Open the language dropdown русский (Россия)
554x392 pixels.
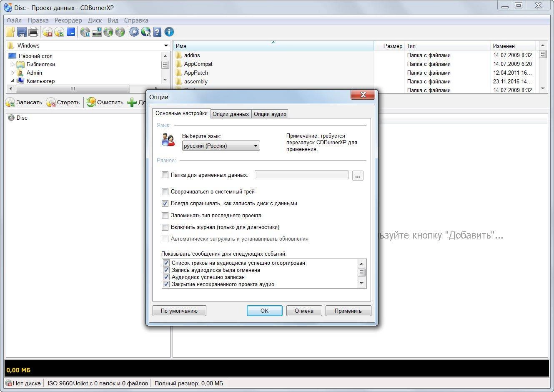click(x=221, y=146)
